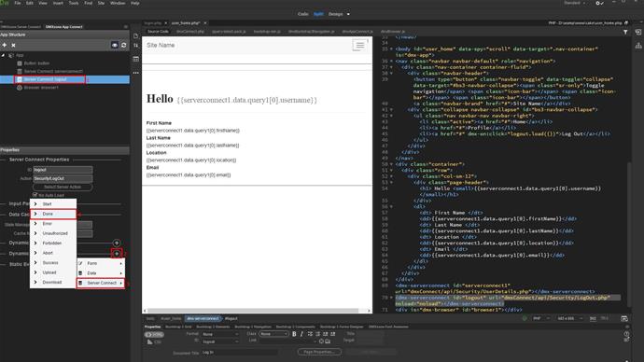
Task: Switch Properties inspector to CSS mode
Action: coord(154,341)
